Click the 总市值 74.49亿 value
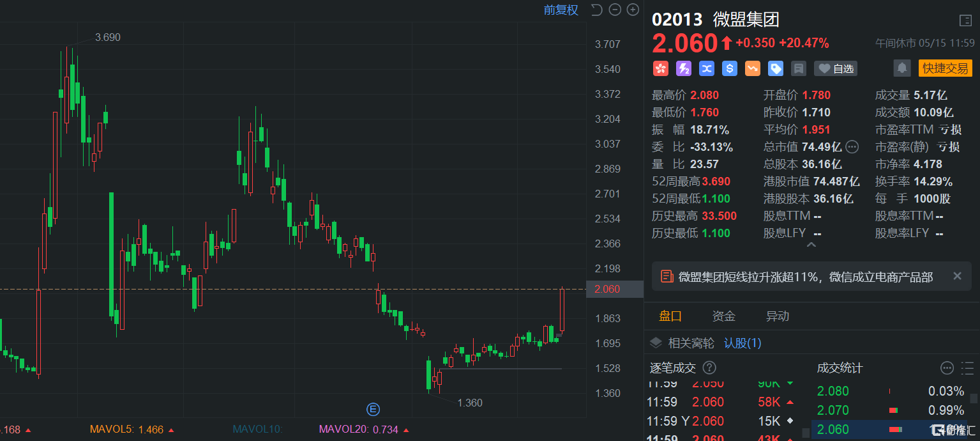980x441 pixels. [x=822, y=147]
